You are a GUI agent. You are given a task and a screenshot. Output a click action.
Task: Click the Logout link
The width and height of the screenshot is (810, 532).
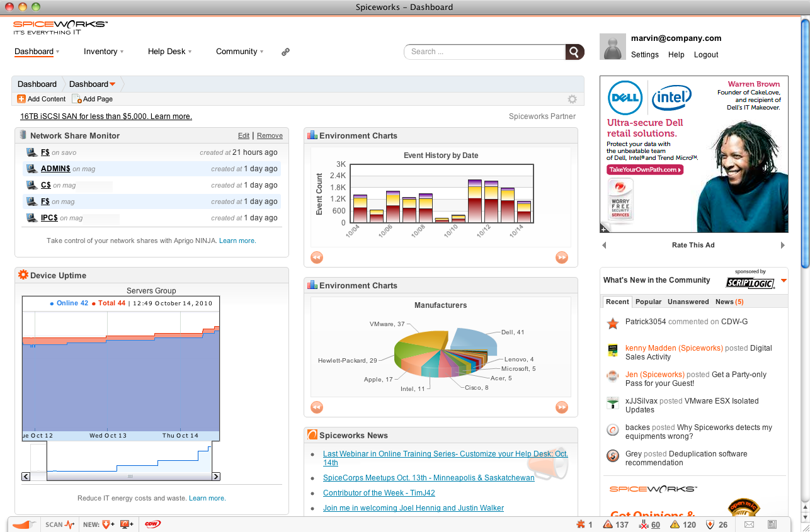tap(706, 55)
